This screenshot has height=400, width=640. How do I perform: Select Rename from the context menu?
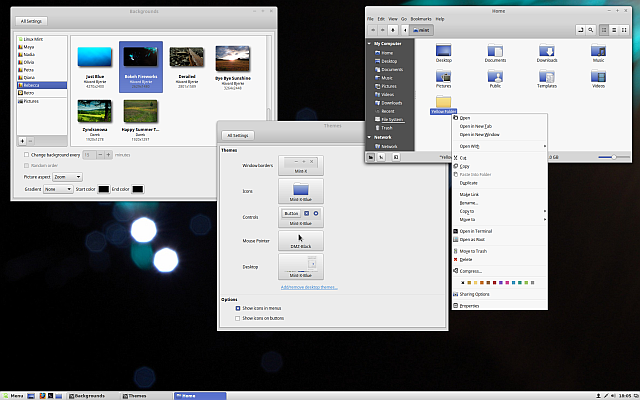coord(468,202)
